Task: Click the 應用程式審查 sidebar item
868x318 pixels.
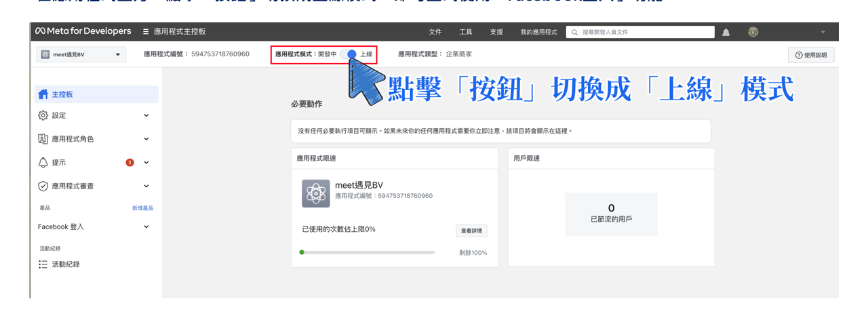Action: pos(96,186)
